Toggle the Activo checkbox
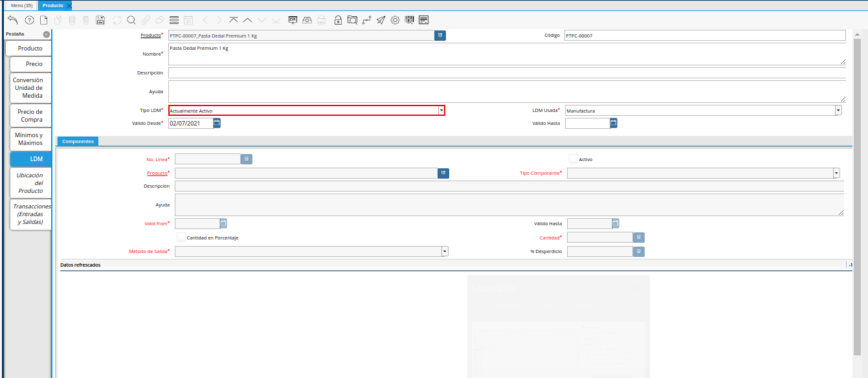This screenshot has height=378, width=868. click(573, 159)
